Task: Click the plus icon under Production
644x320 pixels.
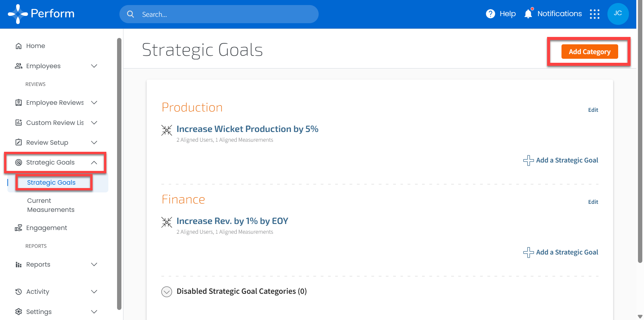Action: coord(529,161)
